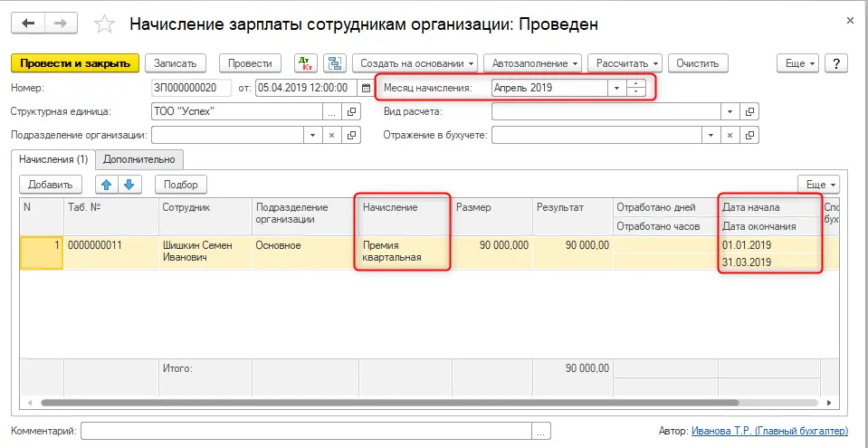The width and height of the screenshot is (868, 448).
Task: Select Премия квартальная cell
Action: click(x=405, y=252)
